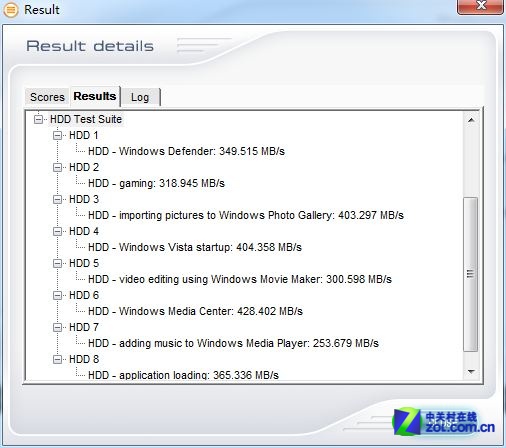Select the gaming 318.945 MB/s result

pyautogui.click(x=156, y=183)
